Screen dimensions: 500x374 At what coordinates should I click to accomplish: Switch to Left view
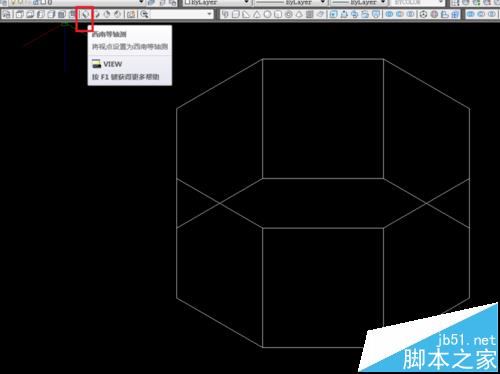tap(41, 14)
